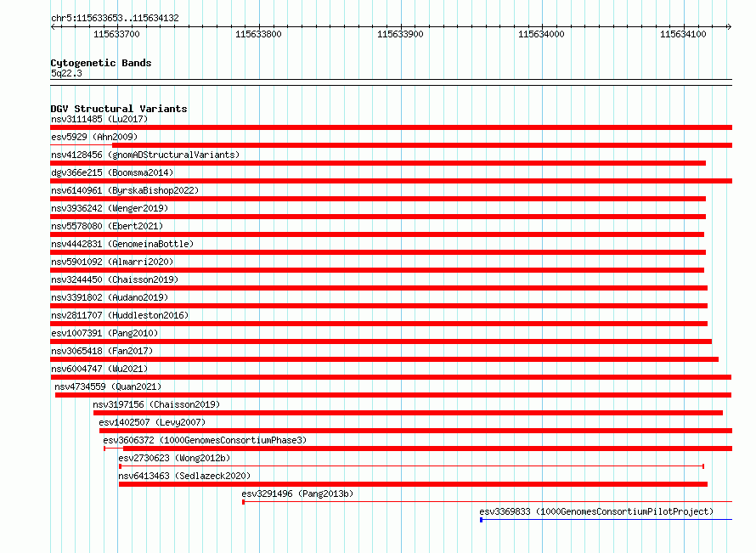This screenshot has height=553, width=756.
Task: Click the thin red line of esv2730623
Action: (412, 466)
